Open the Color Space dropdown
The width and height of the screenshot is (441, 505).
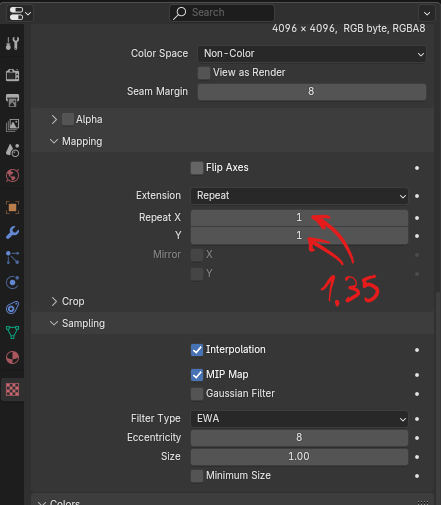[312, 54]
